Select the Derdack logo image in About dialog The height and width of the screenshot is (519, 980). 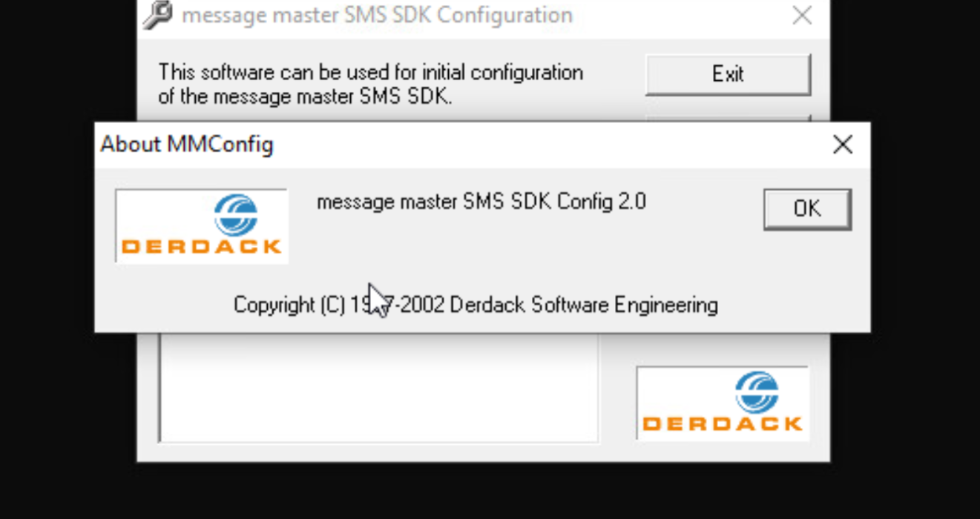(202, 226)
